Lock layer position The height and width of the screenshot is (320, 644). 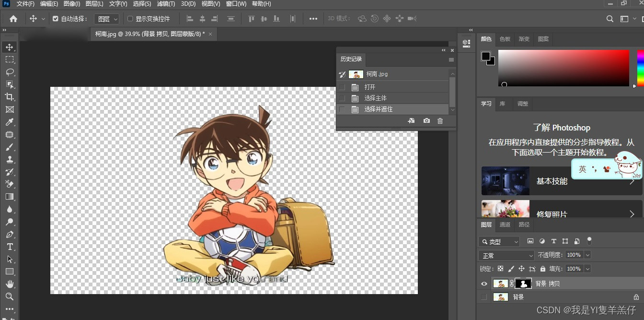click(522, 269)
